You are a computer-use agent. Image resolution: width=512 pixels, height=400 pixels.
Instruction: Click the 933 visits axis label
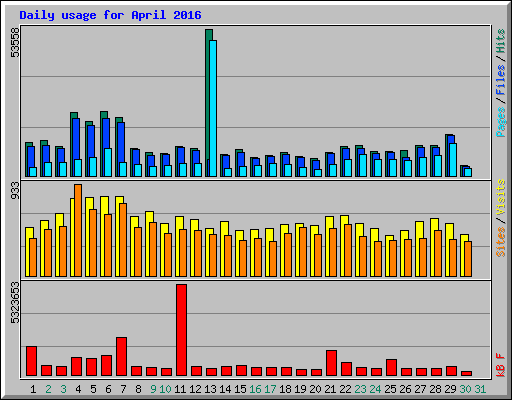[15, 191]
